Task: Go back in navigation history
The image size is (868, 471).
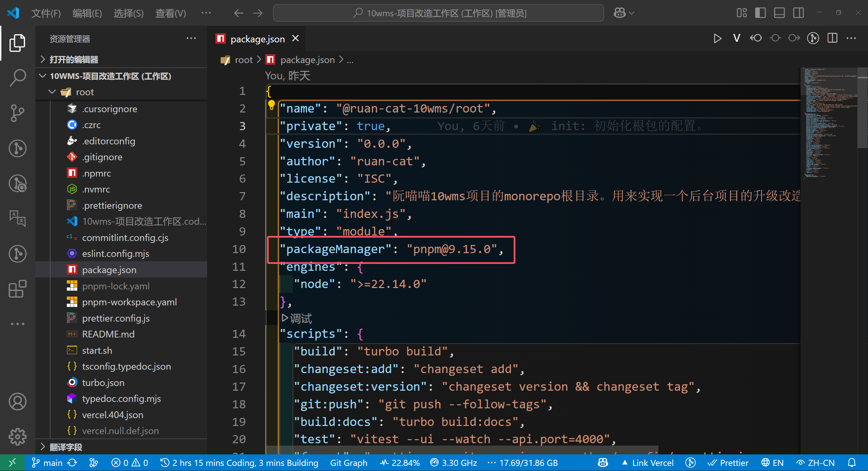Action: (239, 13)
